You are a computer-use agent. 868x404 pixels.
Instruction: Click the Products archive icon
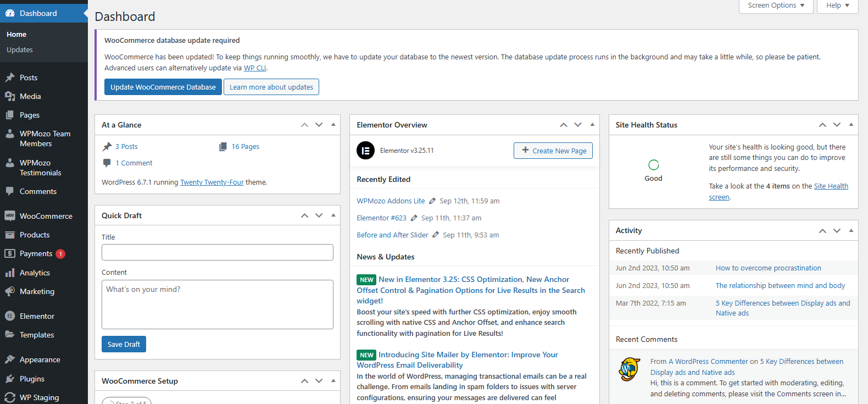click(10, 235)
